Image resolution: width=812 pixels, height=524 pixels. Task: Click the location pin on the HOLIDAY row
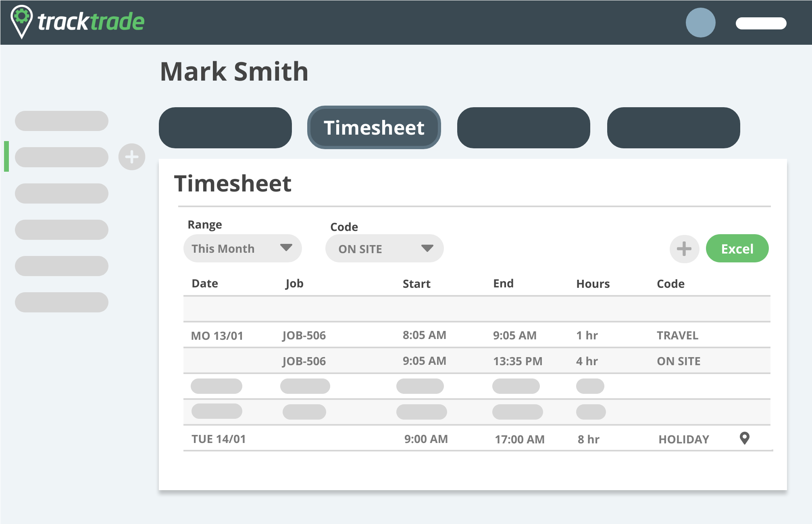(745, 439)
